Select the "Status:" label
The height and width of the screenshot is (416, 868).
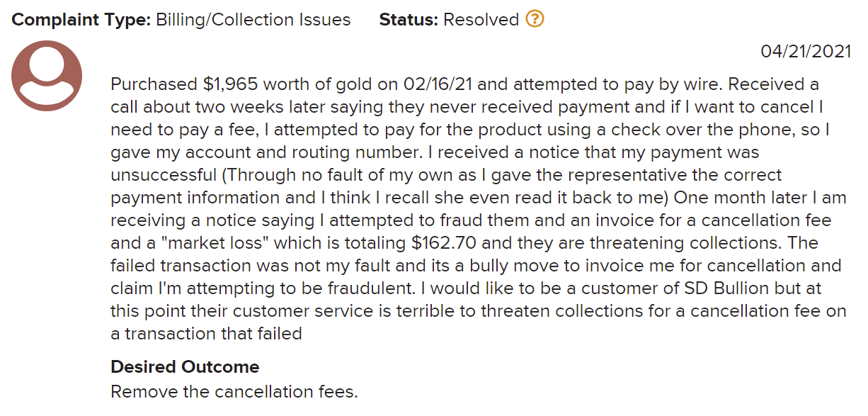pyautogui.click(x=409, y=20)
